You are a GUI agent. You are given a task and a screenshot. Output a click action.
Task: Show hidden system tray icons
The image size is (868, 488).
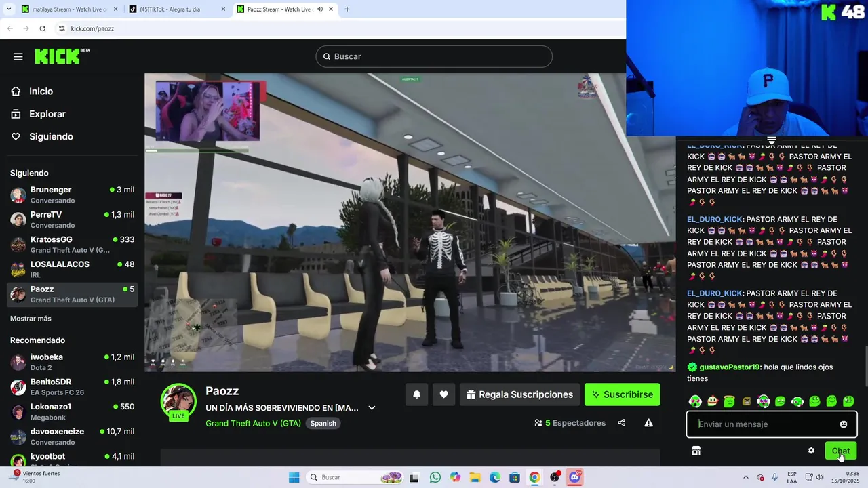(x=746, y=477)
